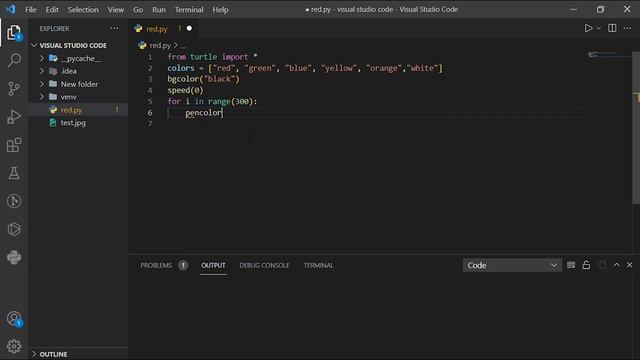Viewport: 640px width, 360px height.
Task: Open Explorer views and more actions ellipsis
Action: (x=114, y=28)
